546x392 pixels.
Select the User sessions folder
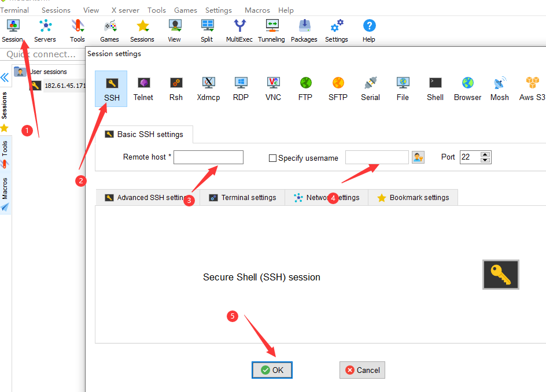[x=40, y=72]
